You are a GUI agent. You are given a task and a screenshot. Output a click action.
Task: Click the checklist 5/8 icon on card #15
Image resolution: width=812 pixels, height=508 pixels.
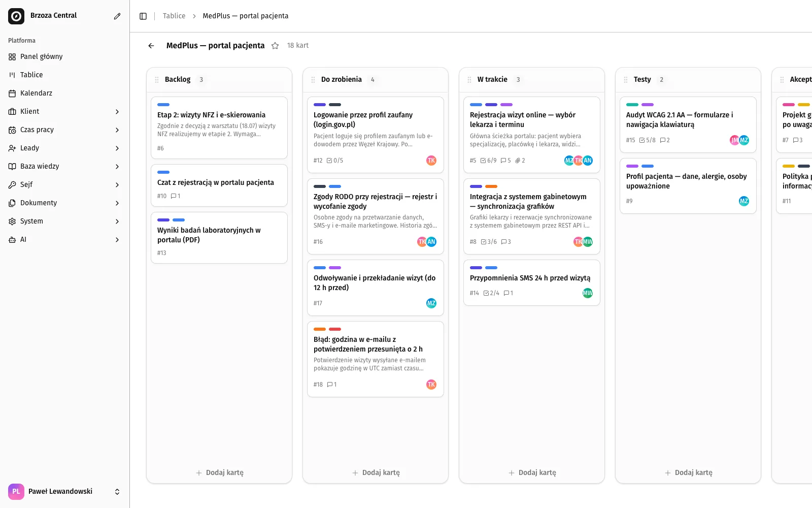tap(642, 140)
